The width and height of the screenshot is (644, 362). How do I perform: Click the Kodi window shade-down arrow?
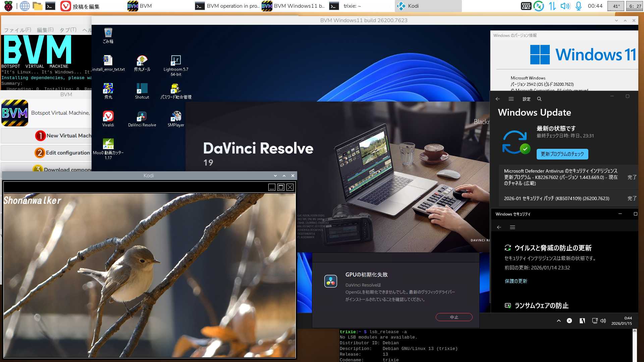tap(275, 176)
